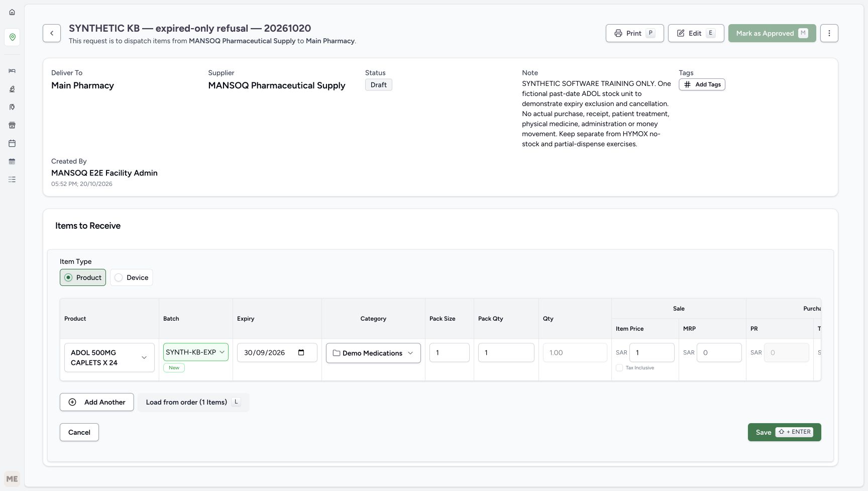Click the Save button

tap(785, 432)
